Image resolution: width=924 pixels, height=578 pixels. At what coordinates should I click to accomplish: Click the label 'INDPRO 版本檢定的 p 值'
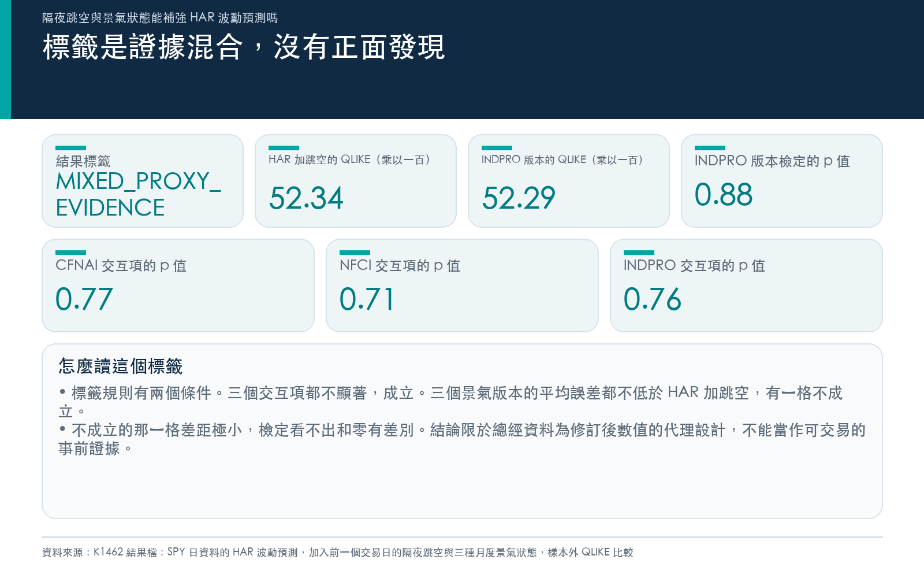point(772,161)
